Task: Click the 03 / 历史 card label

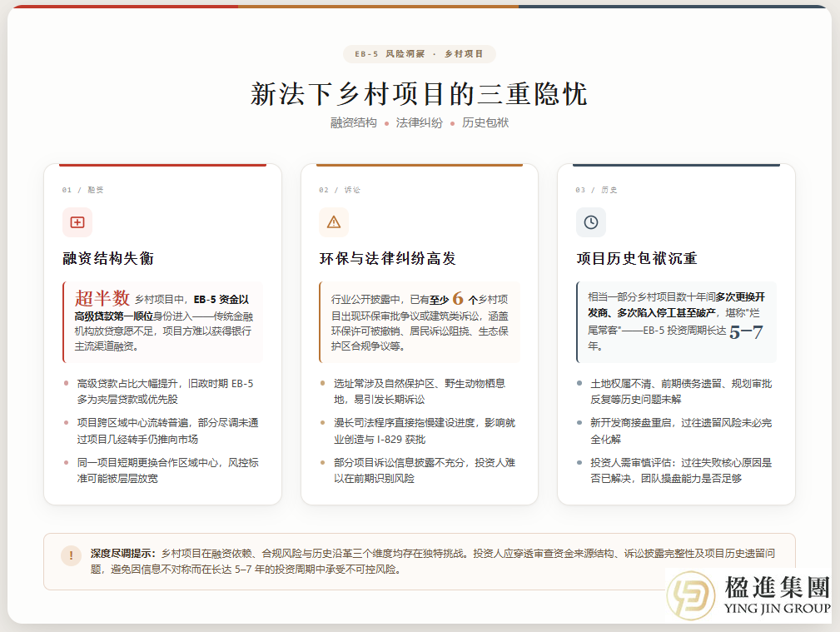Action: point(596,190)
